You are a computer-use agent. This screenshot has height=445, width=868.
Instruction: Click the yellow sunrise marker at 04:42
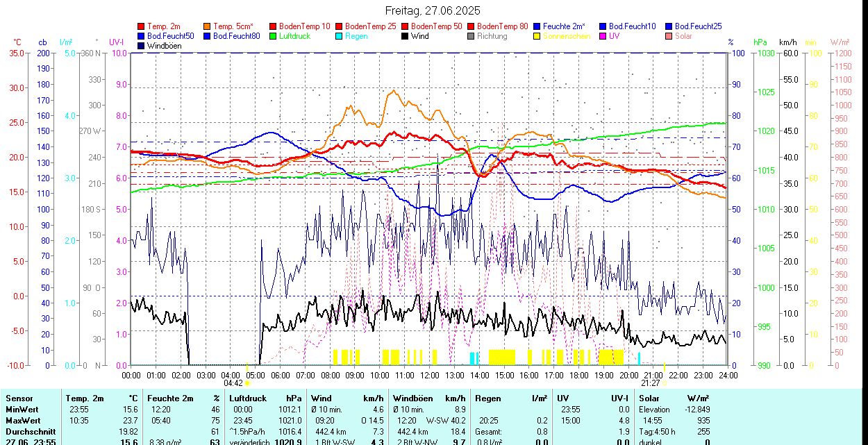pyautogui.click(x=248, y=383)
